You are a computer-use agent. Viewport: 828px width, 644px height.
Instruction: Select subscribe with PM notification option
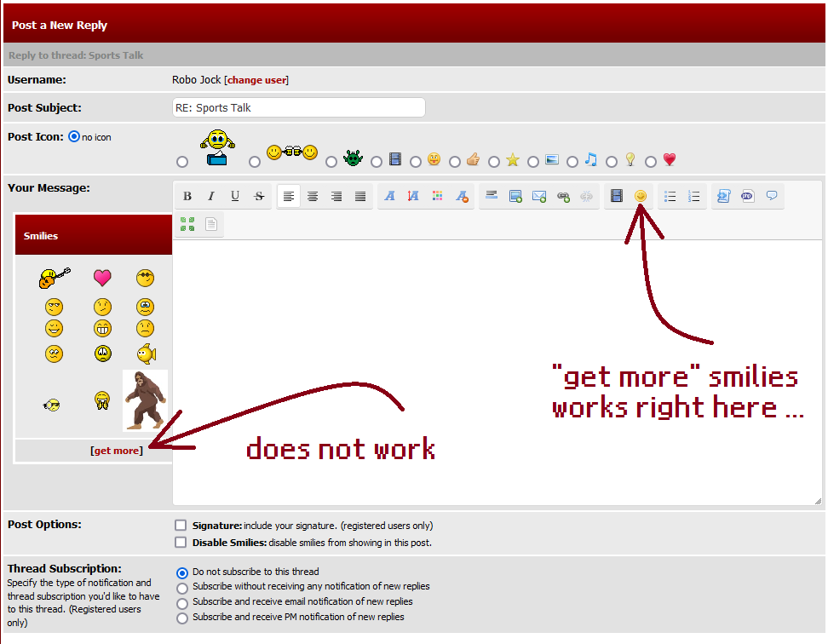(x=181, y=618)
